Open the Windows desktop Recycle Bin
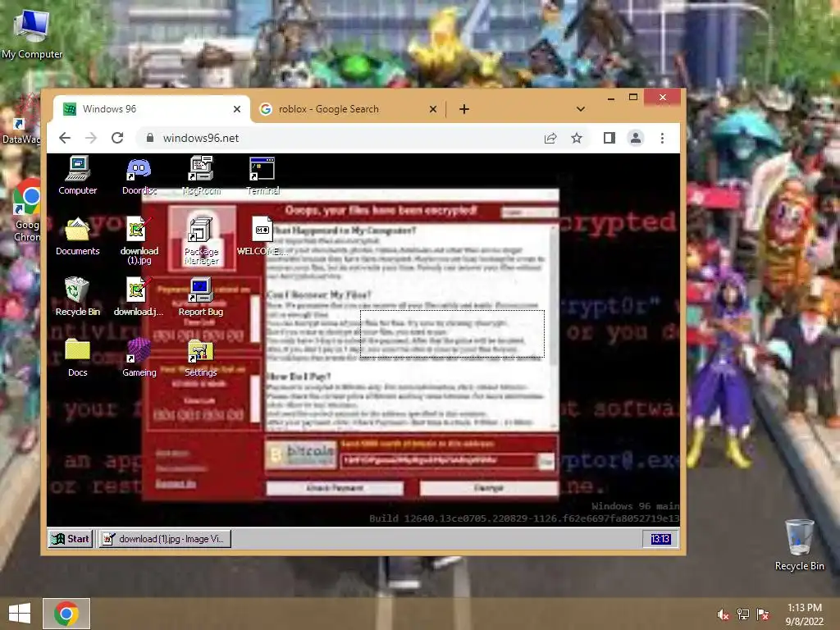 pyautogui.click(x=799, y=546)
